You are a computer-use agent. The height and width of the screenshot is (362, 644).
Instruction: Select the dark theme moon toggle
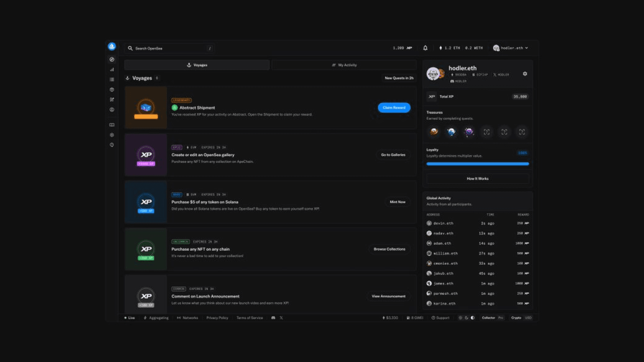tap(467, 318)
